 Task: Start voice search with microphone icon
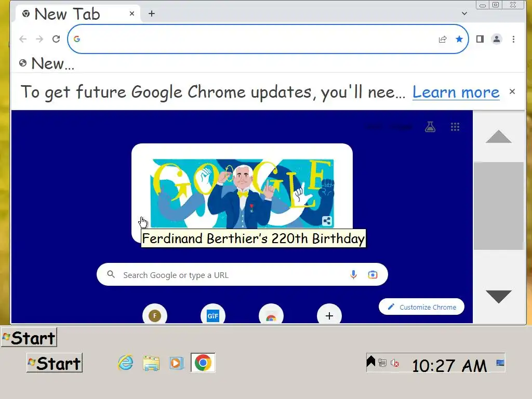pyautogui.click(x=353, y=274)
